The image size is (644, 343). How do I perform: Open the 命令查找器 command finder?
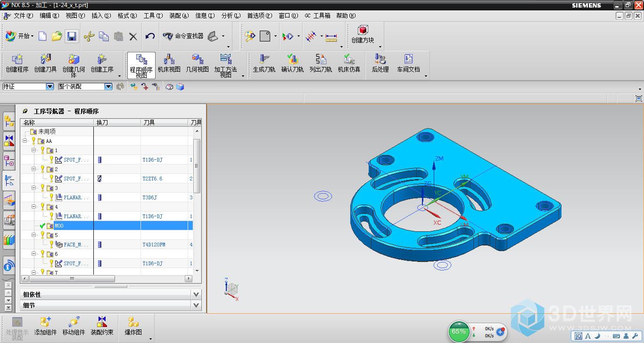[x=183, y=36]
